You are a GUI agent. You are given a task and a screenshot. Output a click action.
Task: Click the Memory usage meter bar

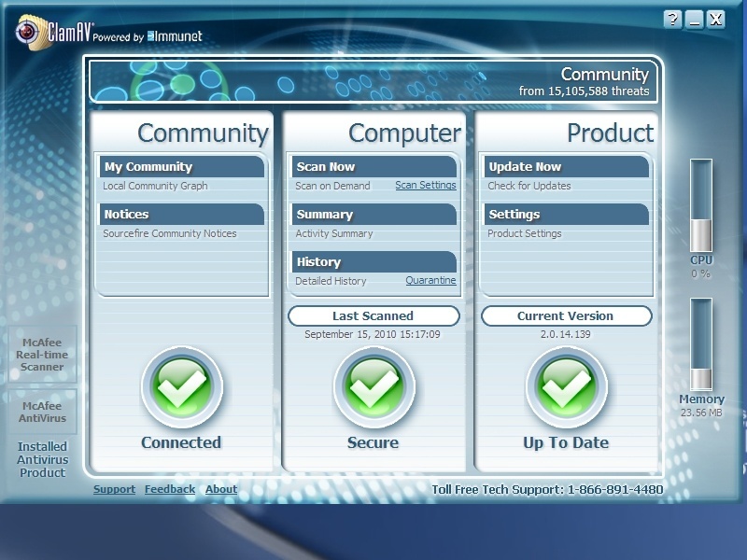(x=701, y=344)
